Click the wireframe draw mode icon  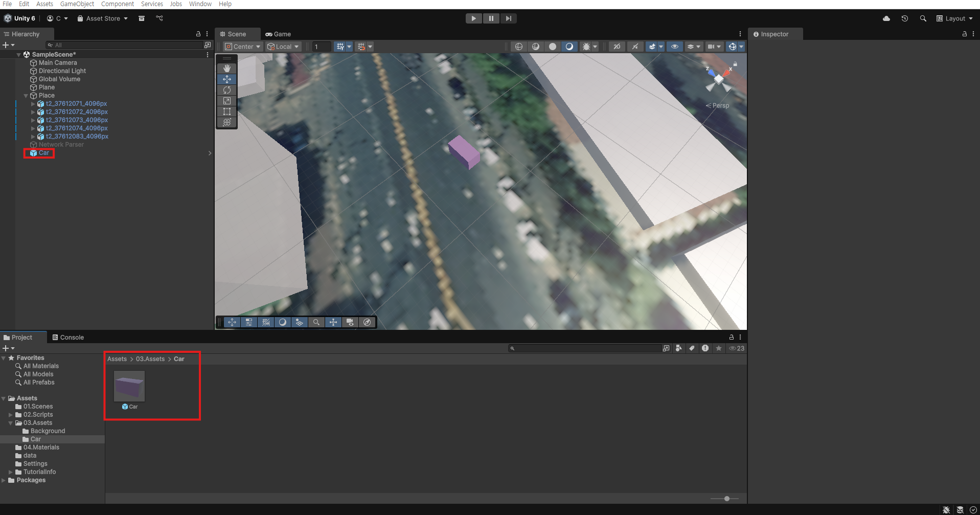(x=519, y=47)
